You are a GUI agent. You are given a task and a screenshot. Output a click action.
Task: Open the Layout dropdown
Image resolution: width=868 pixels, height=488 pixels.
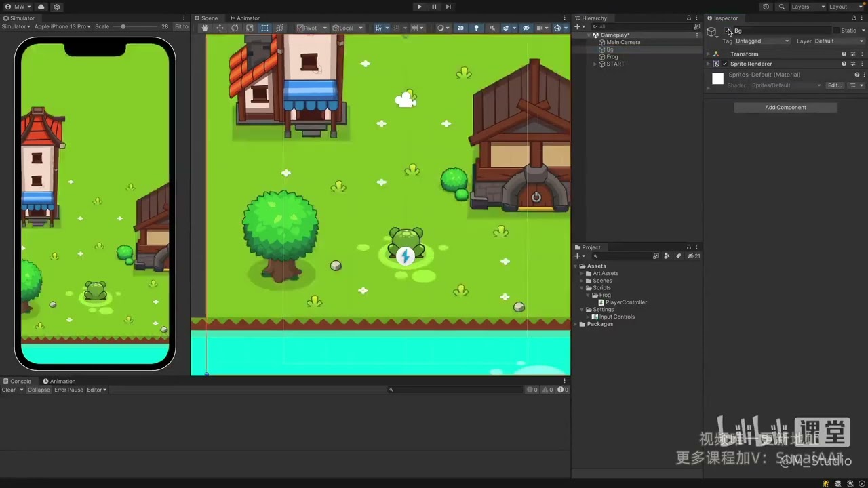click(846, 7)
